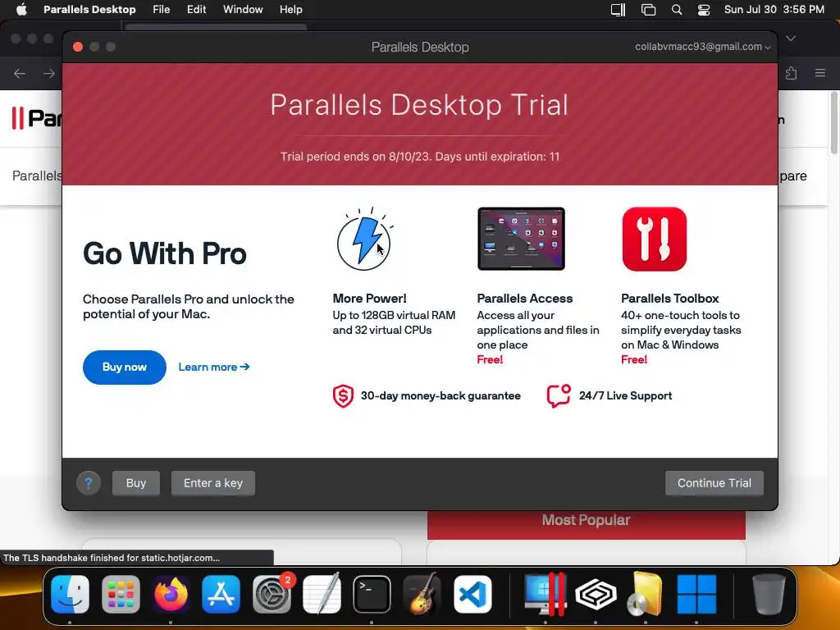Viewport: 840px width, 630px height.
Task: Open App Store from the Dock
Action: pyautogui.click(x=221, y=594)
